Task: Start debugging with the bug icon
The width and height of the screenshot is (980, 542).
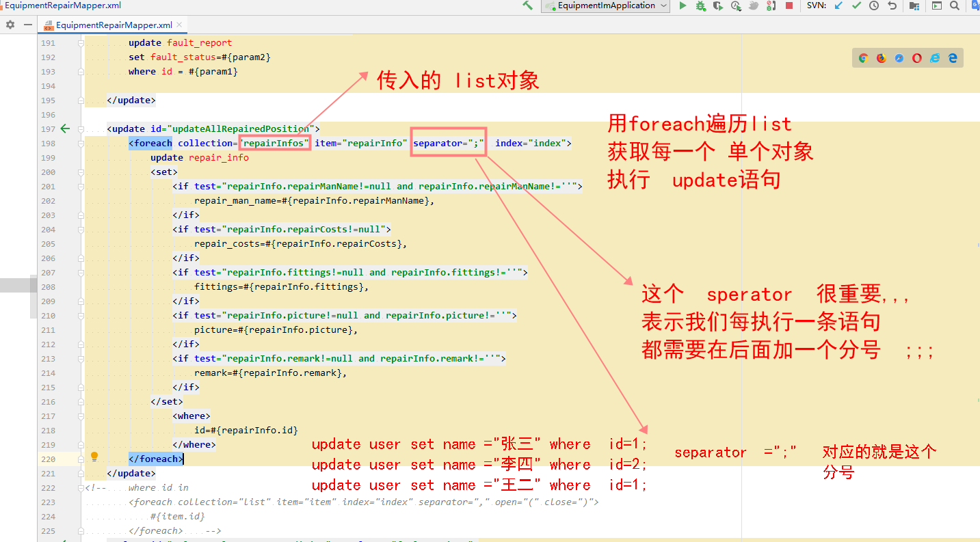Action: point(700,6)
